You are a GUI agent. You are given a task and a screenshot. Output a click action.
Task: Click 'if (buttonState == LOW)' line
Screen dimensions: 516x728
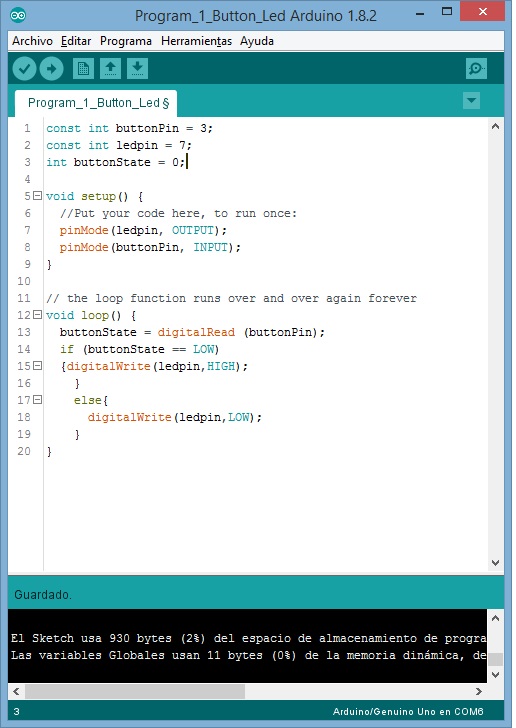(x=139, y=349)
